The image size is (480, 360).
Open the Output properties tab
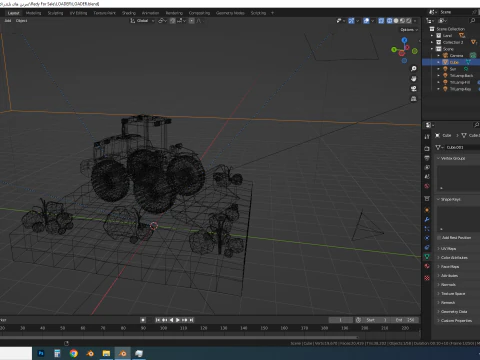pos(427,158)
